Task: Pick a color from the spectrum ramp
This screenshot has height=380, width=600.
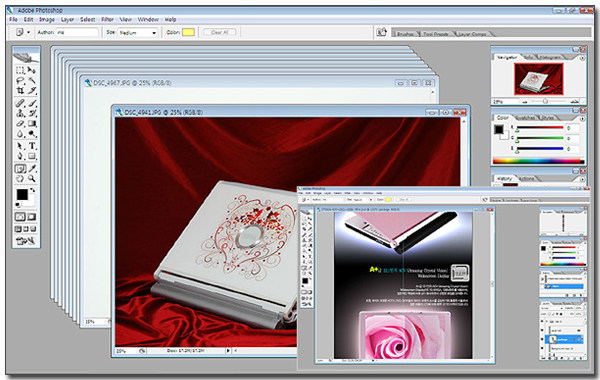Action: point(539,161)
